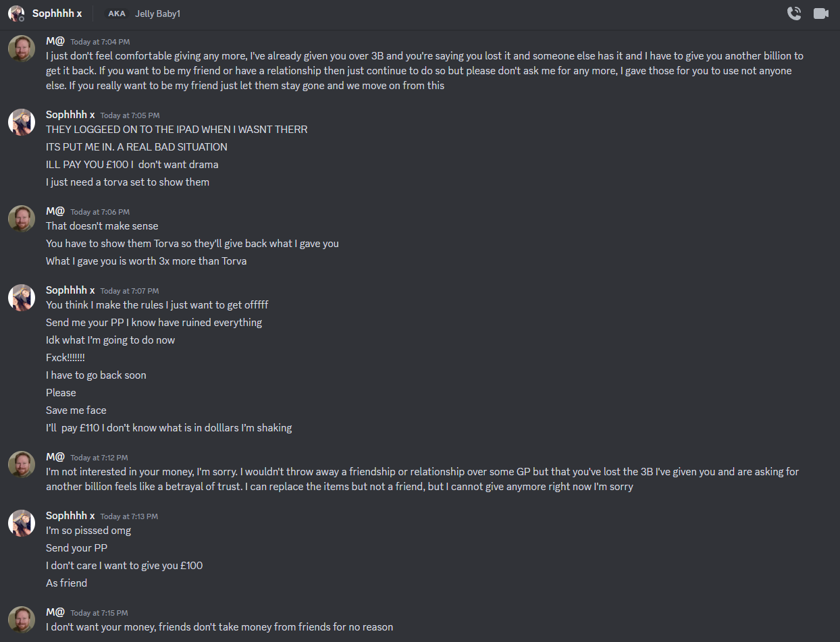
Task: Click the 'Today at 7:06 PM' timestamp
Action: click(x=100, y=212)
